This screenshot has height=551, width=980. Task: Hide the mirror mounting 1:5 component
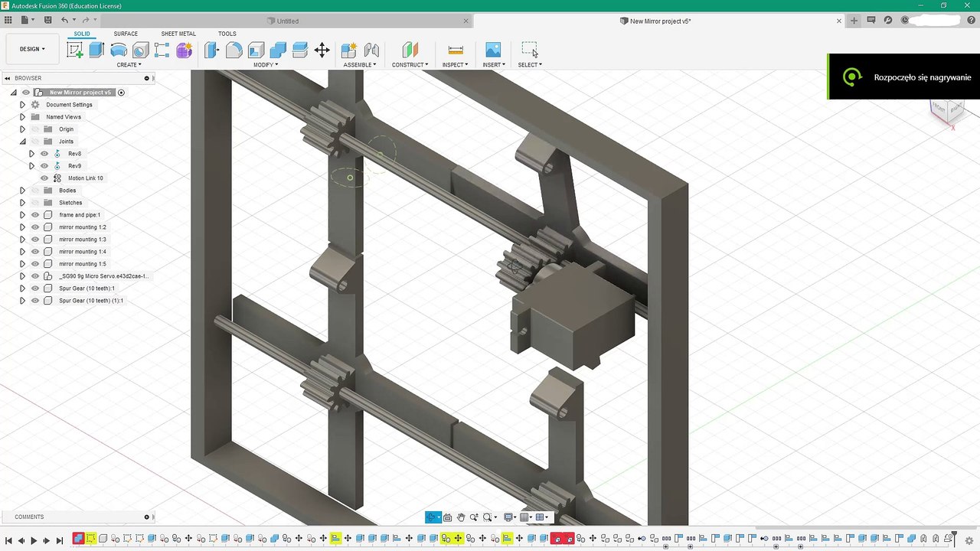pos(35,264)
